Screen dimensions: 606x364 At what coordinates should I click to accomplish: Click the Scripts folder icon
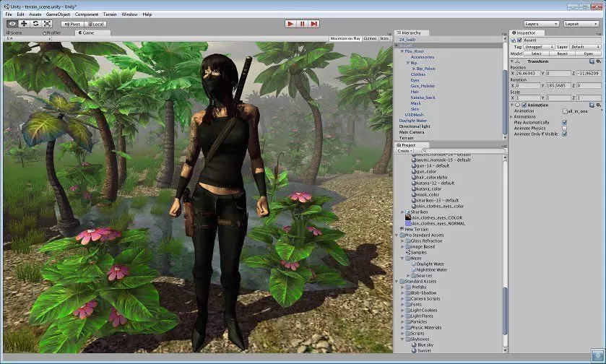pyautogui.click(x=408, y=334)
